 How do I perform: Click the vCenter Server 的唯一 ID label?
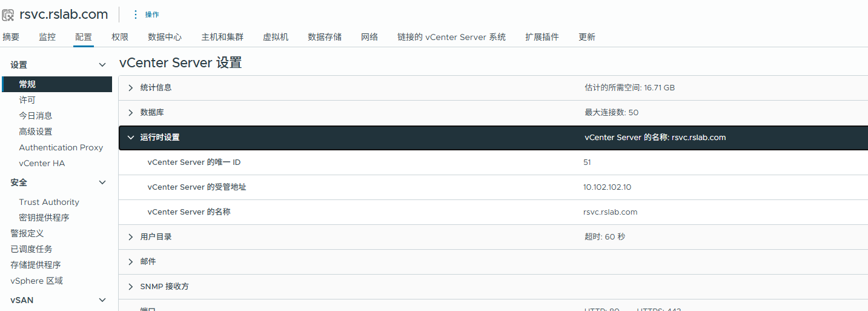point(194,162)
